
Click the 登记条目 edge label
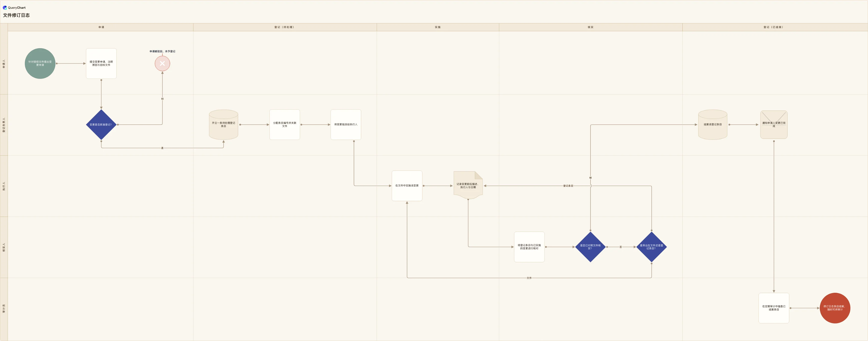tap(568, 186)
